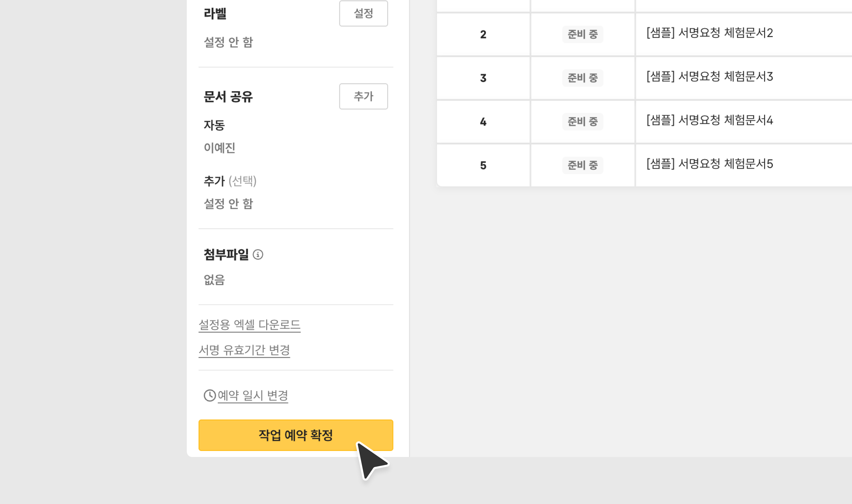
Task: Select document [샘플] 서명요청 체험문서3
Action: click(709, 76)
